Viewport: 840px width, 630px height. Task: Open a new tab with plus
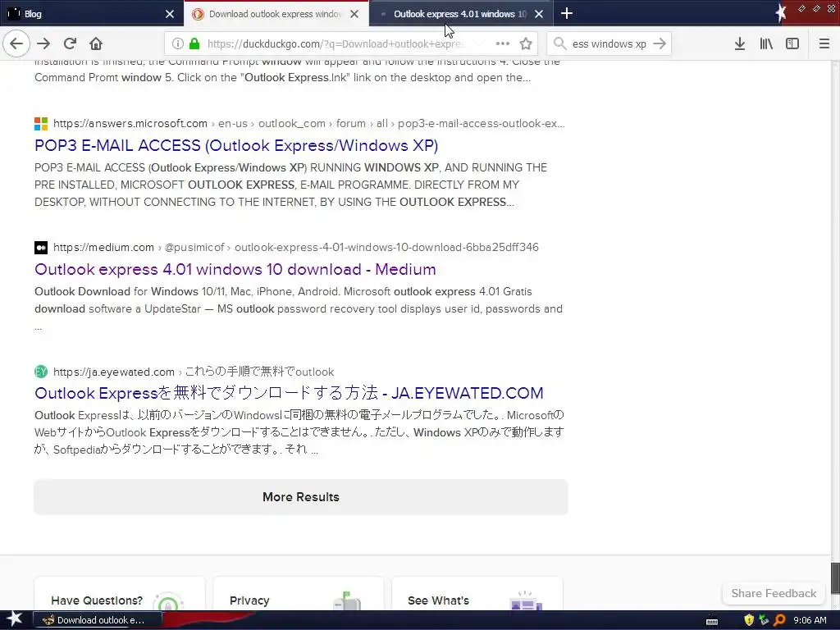[x=566, y=13]
